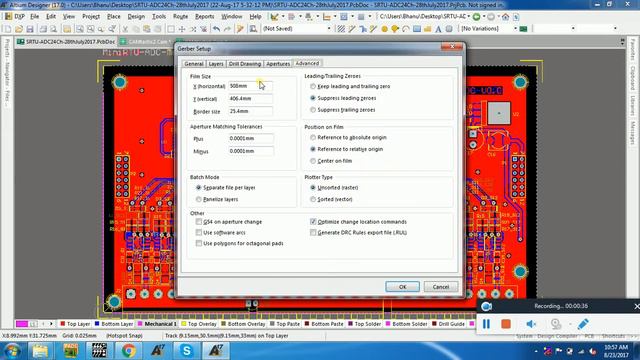Click the undo arrow icon
Viewport: 640px width, 360px height.
coord(216,29)
